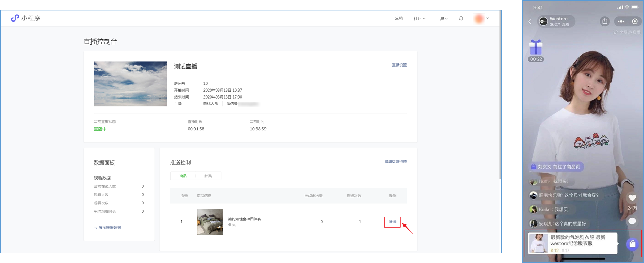This screenshot has width=644, height=263.
Task: Tap the gift box lottery icon
Action: tap(536, 48)
